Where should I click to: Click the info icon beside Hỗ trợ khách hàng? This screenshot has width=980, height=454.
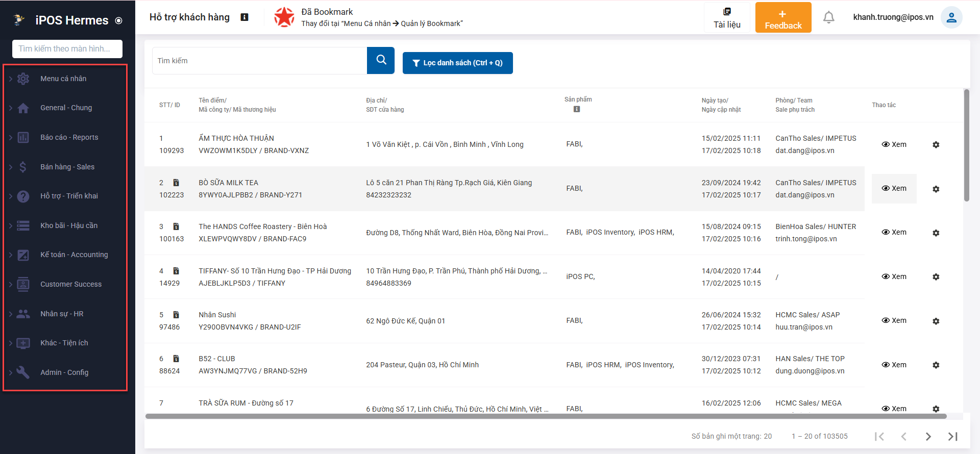point(244,17)
